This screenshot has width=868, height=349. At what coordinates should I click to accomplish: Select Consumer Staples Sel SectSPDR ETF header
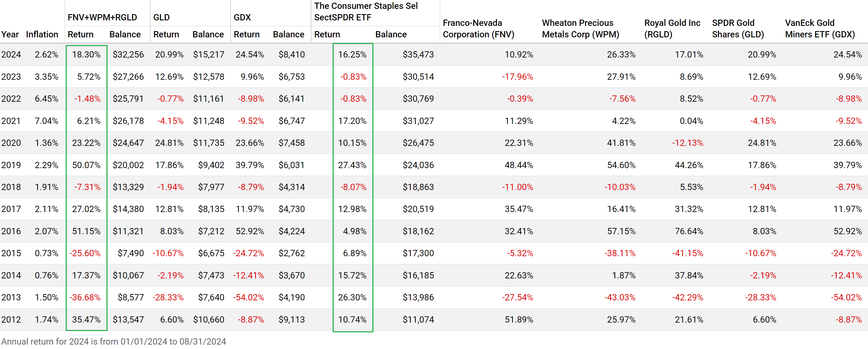[366, 12]
